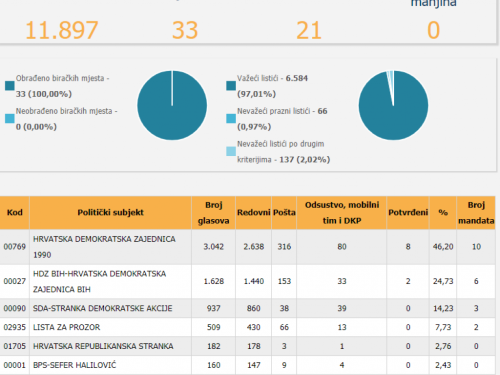Click the Važeći listići legend swatch
The width and height of the screenshot is (500, 375).
pos(231,86)
